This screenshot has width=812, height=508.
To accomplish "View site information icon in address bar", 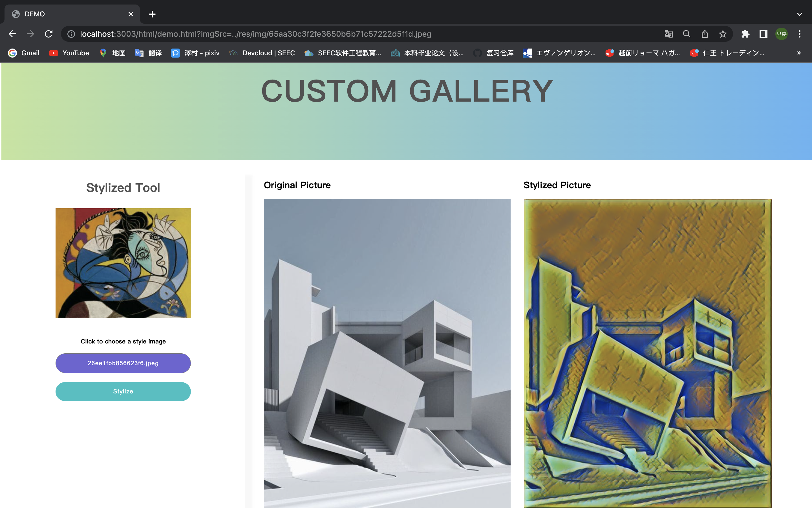I will (x=71, y=34).
